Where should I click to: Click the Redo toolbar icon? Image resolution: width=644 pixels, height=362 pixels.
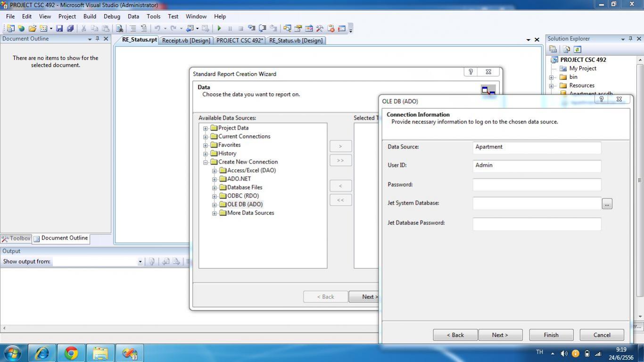[x=173, y=28]
